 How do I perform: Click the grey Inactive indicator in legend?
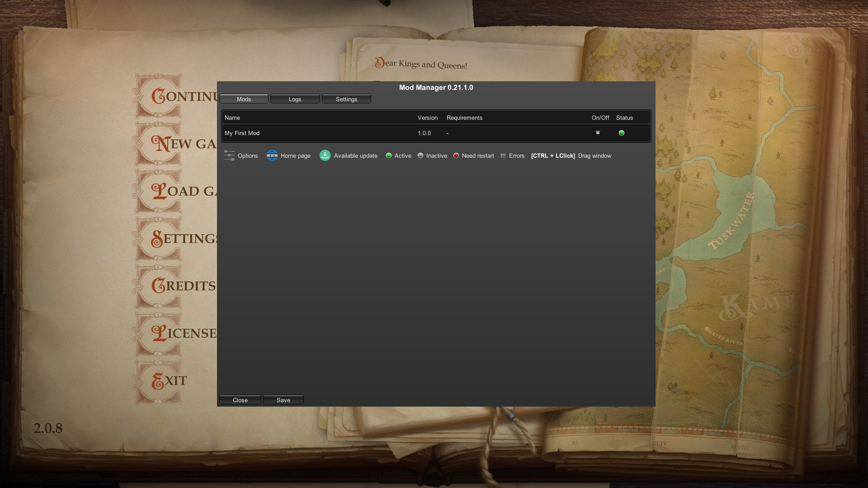pos(420,155)
